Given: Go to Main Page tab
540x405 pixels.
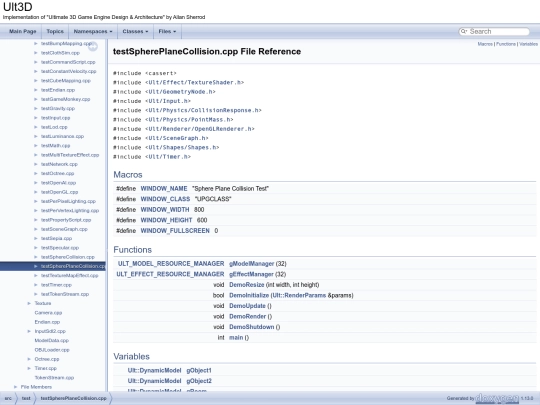Looking at the screenshot, I should [23, 31].
